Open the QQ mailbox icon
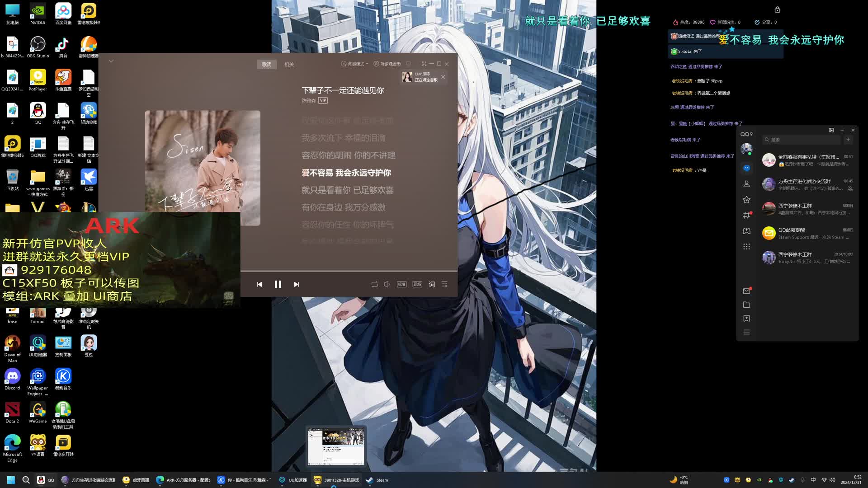The image size is (868, 488). (x=746, y=291)
